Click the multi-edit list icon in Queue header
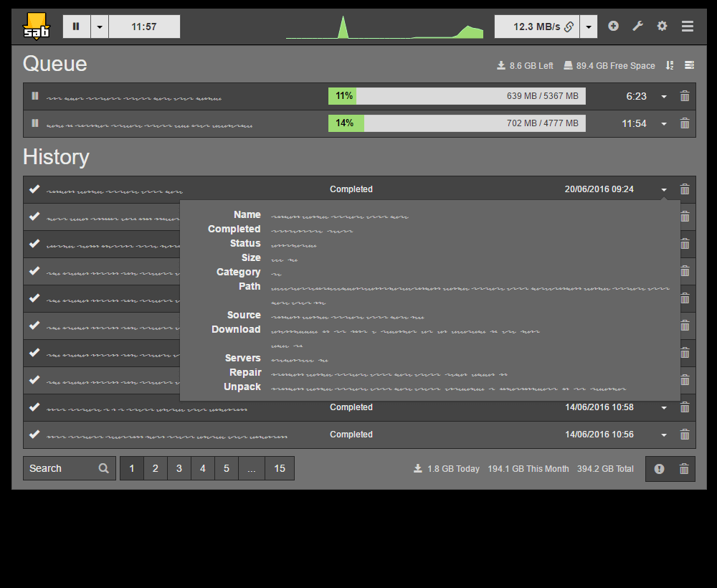Viewport: 717px width, 588px height. 689,65
